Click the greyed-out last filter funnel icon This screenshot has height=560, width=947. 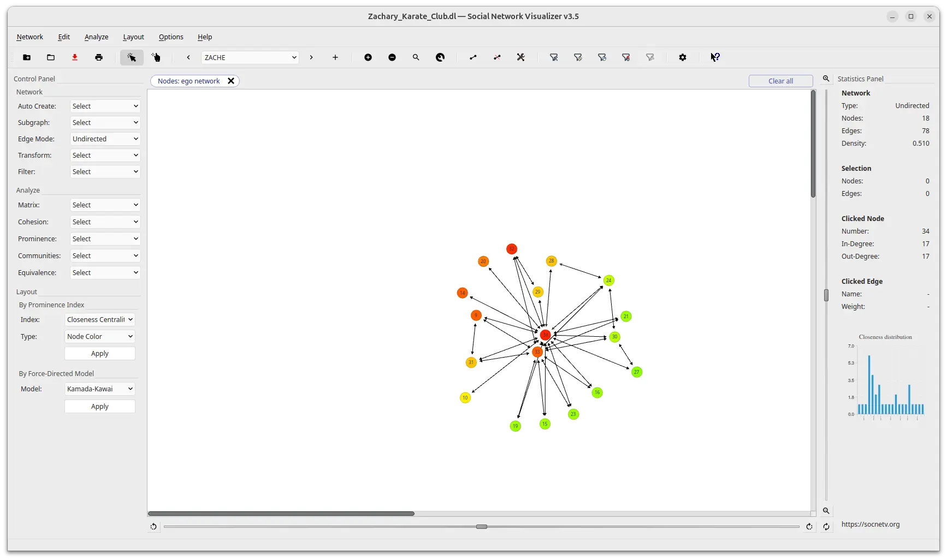click(x=650, y=57)
